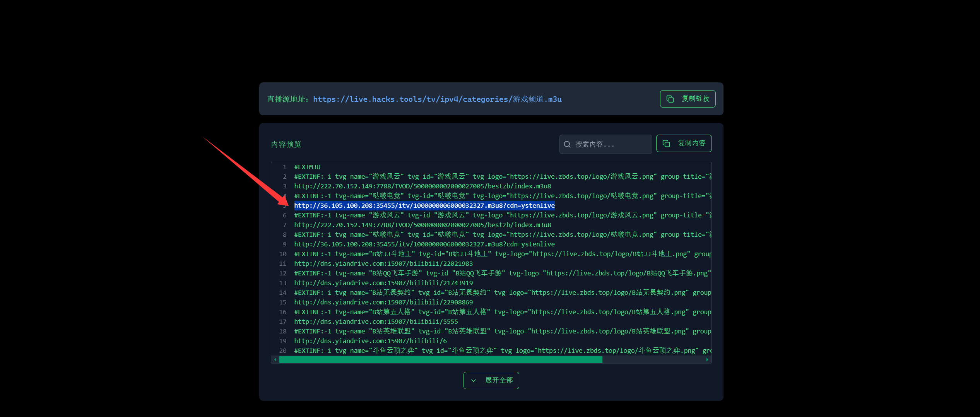Click the 复制内容 button
Viewport: 980px width, 417px height.
click(684, 143)
